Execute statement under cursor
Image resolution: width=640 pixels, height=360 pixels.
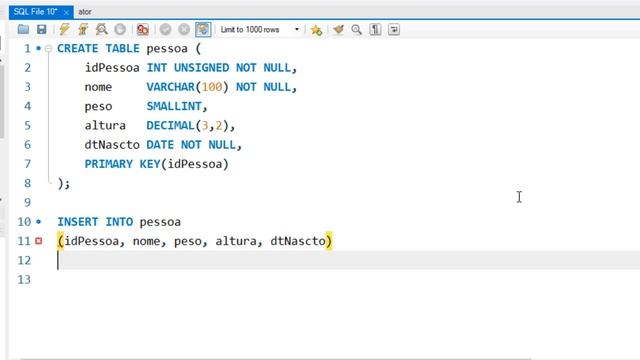coord(83,29)
